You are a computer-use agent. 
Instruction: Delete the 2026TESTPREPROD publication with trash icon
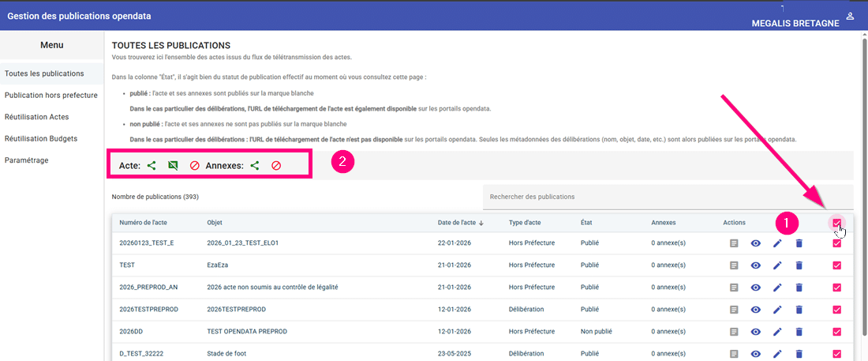[798, 310]
